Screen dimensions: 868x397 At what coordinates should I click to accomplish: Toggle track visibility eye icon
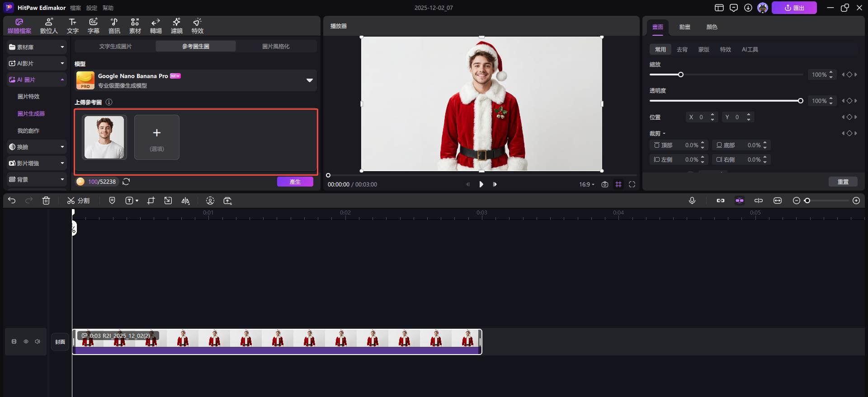click(x=26, y=342)
